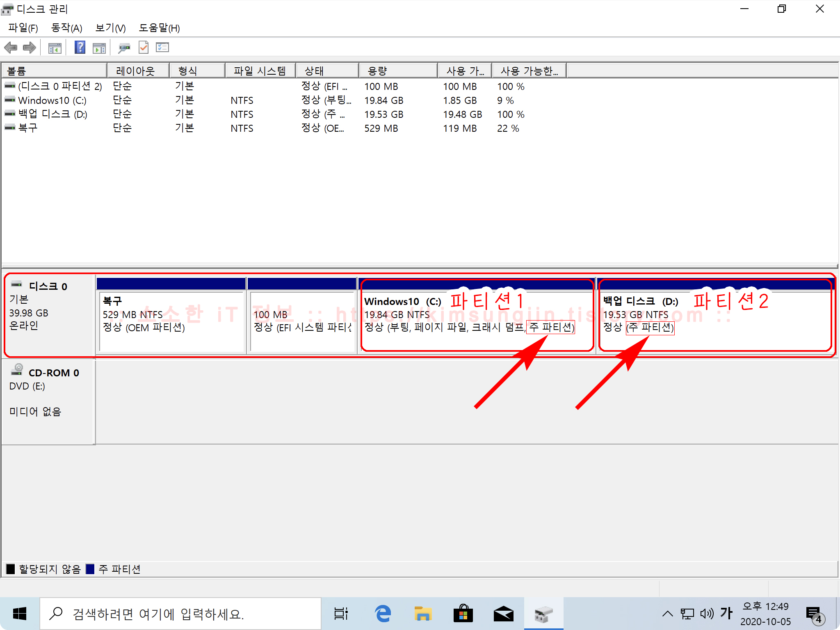The height and width of the screenshot is (630, 840).
Task: Select the Windows10 (C:) row in volume list
Action: click(52, 101)
